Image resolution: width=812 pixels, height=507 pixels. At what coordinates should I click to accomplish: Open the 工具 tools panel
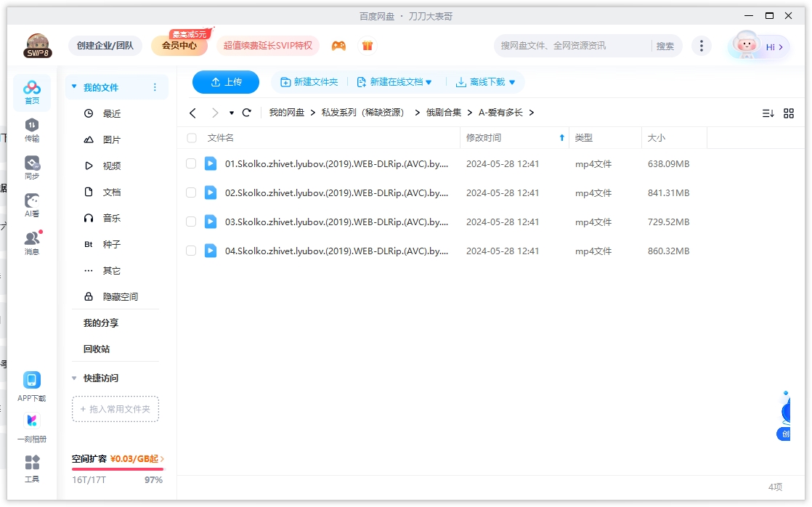(x=31, y=468)
